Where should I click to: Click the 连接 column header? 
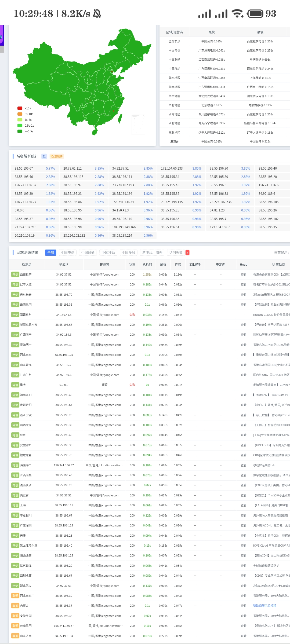(x=178, y=265)
